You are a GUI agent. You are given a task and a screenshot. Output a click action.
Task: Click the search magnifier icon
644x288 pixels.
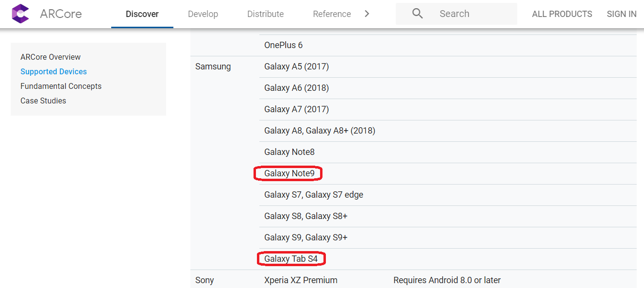[x=417, y=14]
